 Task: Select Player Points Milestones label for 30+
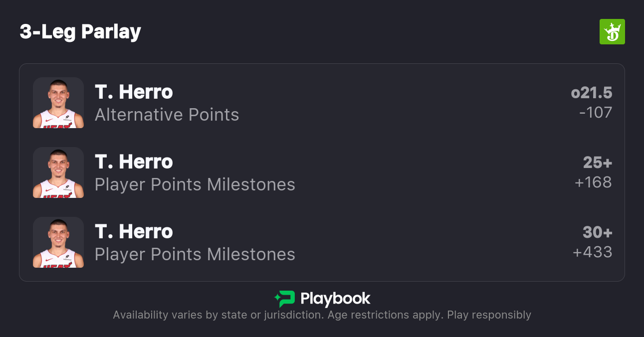tap(195, 255)
